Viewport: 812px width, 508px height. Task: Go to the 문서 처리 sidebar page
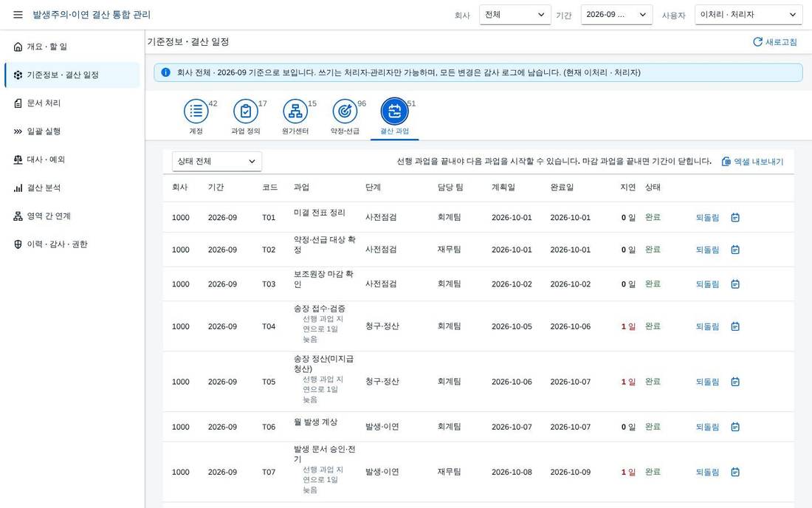(72, 103)
